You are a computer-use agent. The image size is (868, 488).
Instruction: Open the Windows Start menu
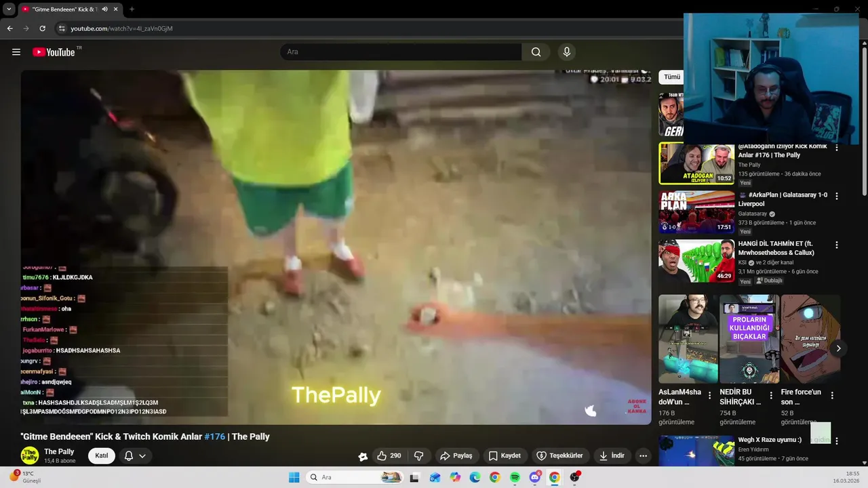294,477
